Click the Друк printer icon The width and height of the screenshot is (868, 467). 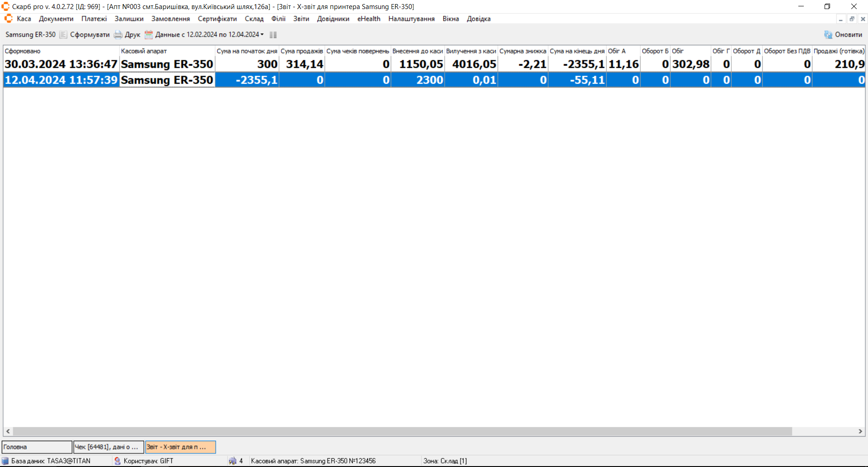point(118,35)
